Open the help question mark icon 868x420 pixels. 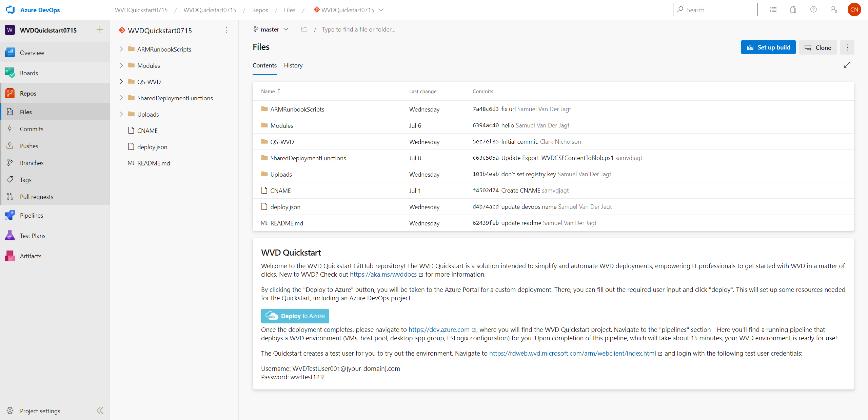[x=813, y=9]
